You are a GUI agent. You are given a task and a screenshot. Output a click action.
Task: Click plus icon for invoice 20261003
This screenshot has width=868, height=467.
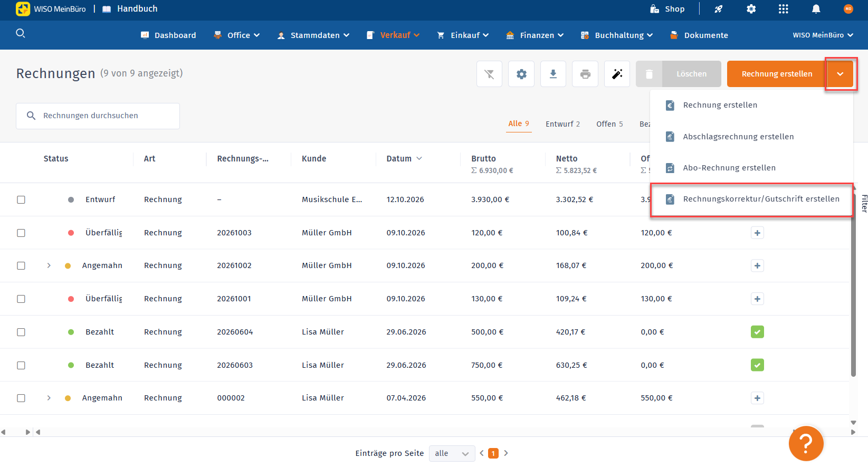pyautogui.click(x=757, y=233)
